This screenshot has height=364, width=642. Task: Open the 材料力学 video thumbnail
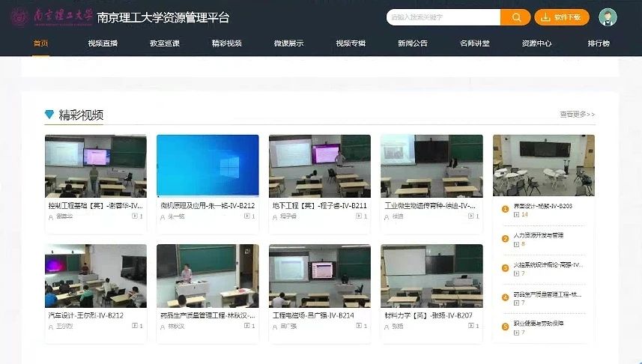point(431,276)
